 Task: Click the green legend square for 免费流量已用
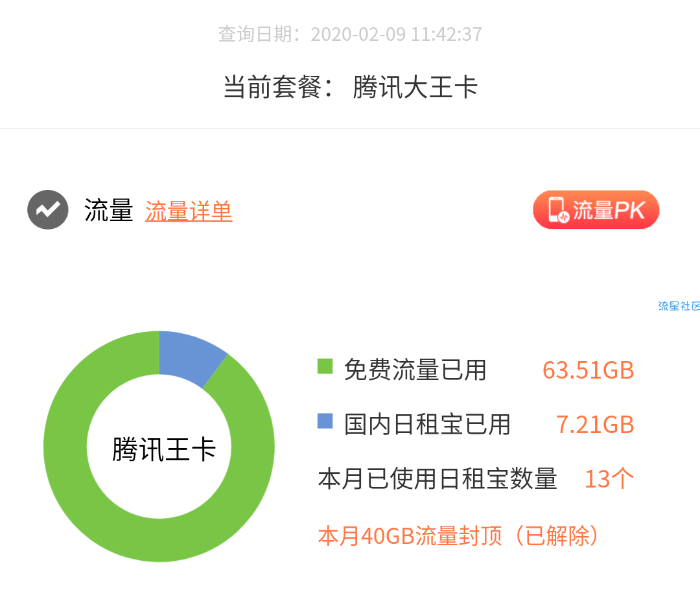point(325,366)
